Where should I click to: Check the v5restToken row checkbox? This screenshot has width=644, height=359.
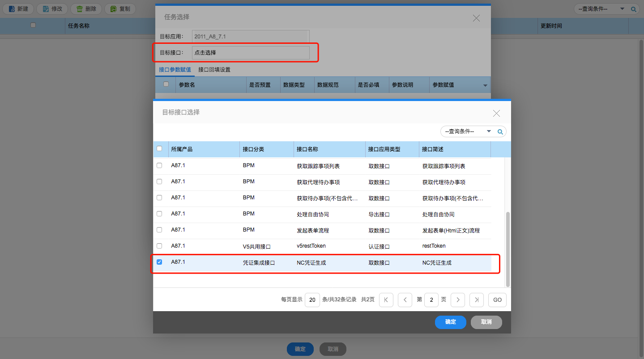tap(159, 246)
